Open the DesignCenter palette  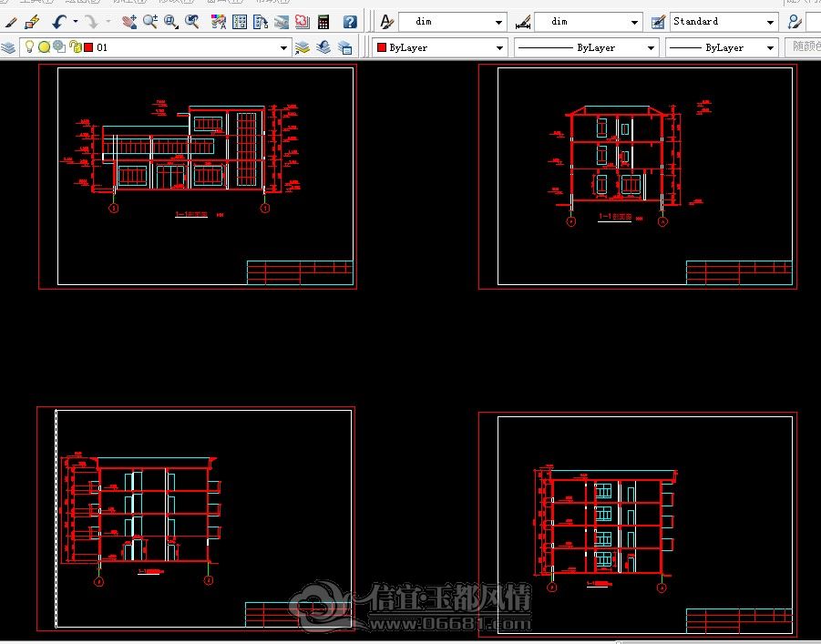tap(240, 22)
